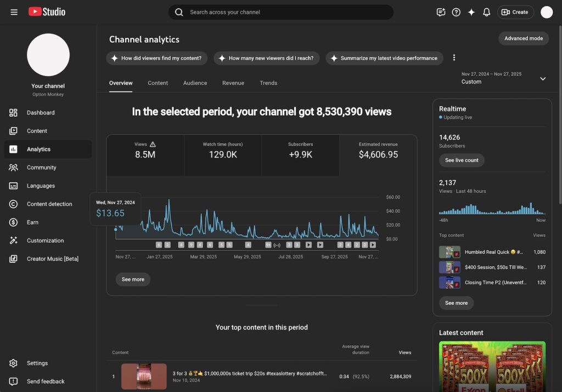562x392 pixels.
Task: Type in the search across your channel field
Action: point(285,12)
